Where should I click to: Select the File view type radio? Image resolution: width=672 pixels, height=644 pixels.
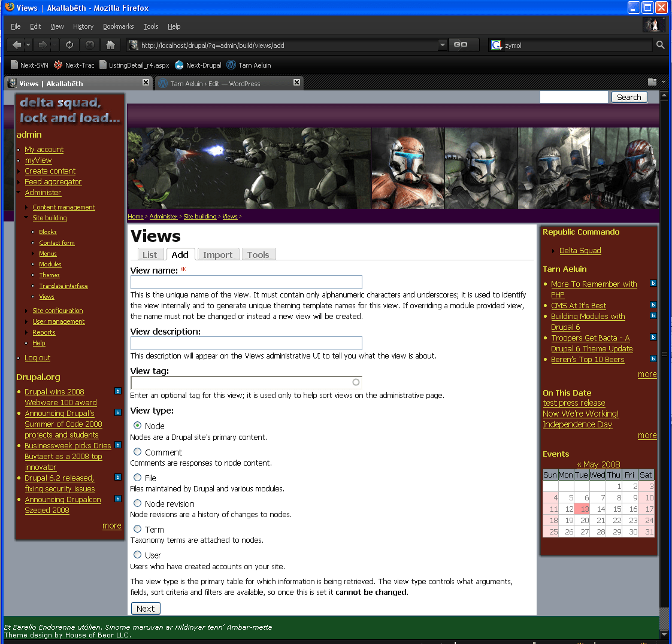point(138,478)
